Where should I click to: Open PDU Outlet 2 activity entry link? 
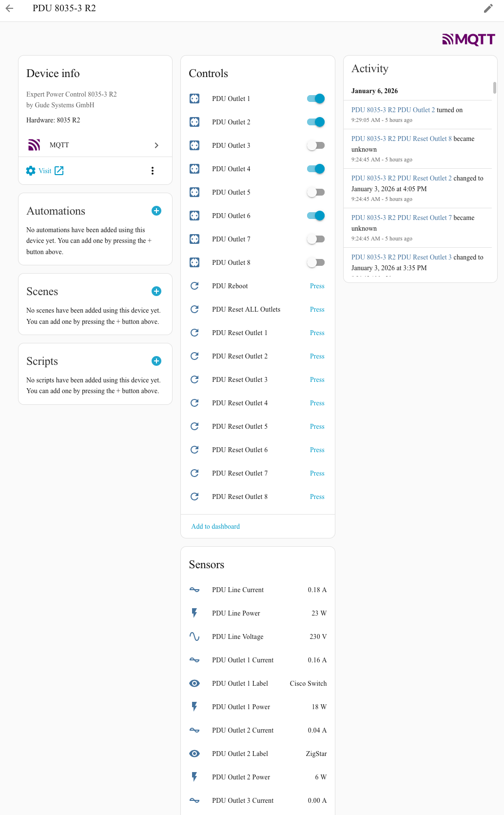[393, 110]
